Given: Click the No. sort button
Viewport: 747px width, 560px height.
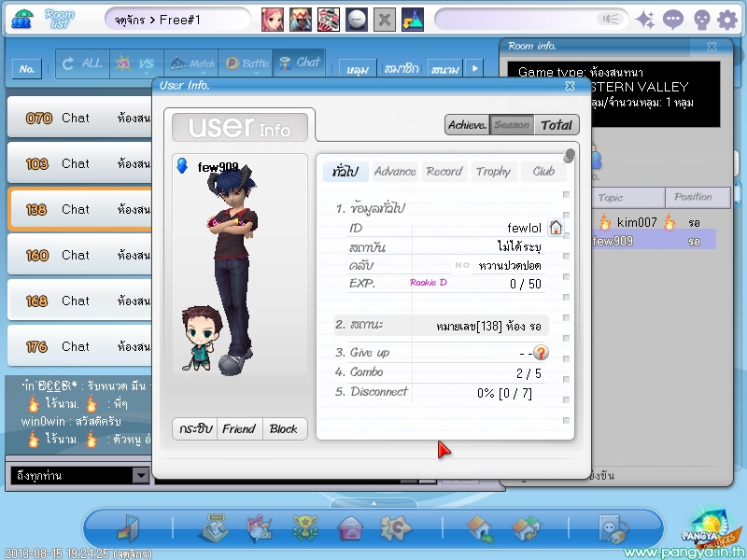Looking at the screenshot, I should click(x=27, y=69).
